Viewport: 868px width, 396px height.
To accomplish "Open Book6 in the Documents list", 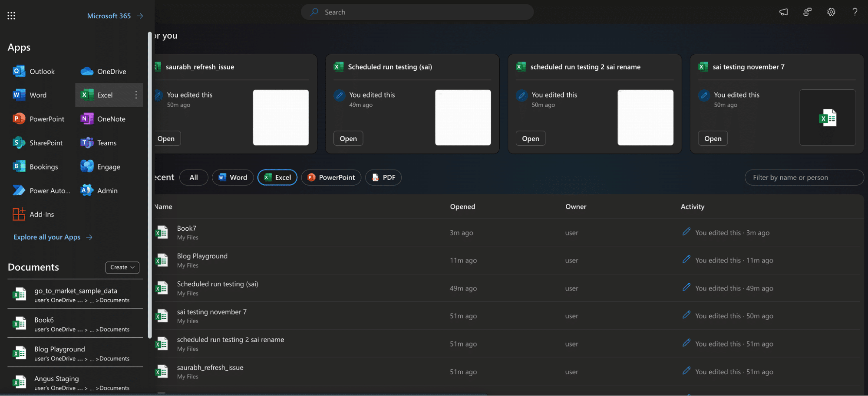I will [75, 324].
